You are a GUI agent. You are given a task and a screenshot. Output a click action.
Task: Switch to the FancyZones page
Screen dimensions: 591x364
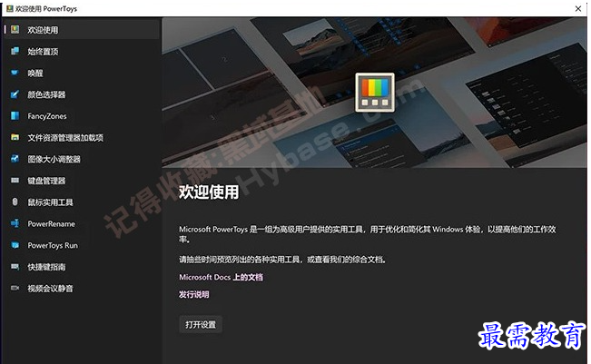(x=83, y=115)
